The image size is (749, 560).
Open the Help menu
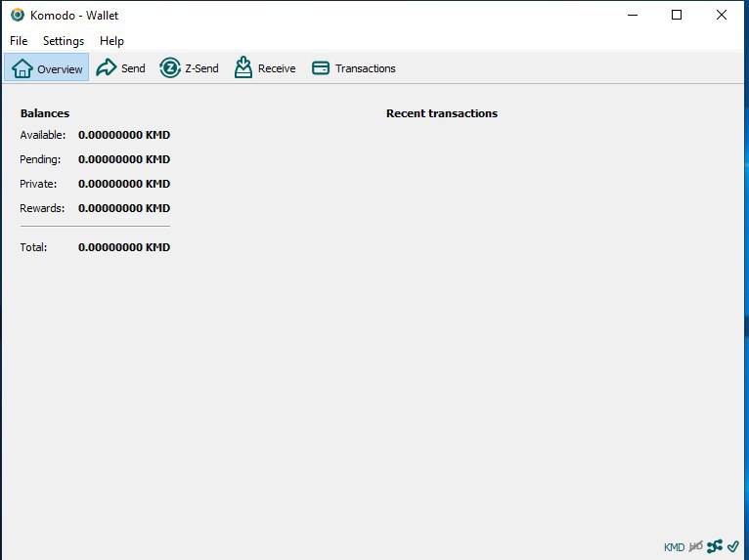pos(111,41)
